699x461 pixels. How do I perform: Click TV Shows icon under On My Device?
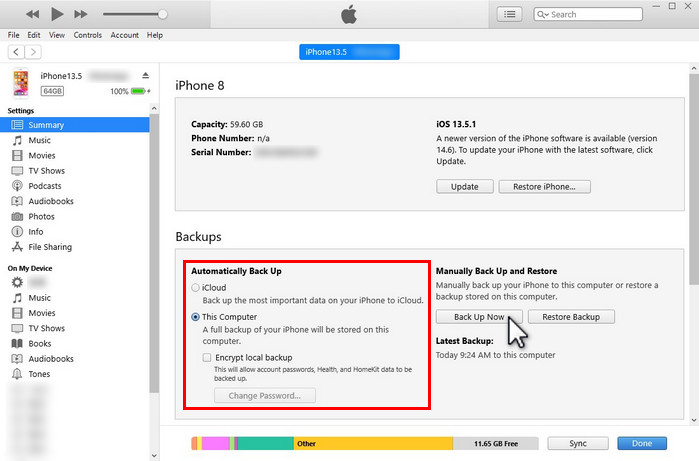(x=17, y=329)
